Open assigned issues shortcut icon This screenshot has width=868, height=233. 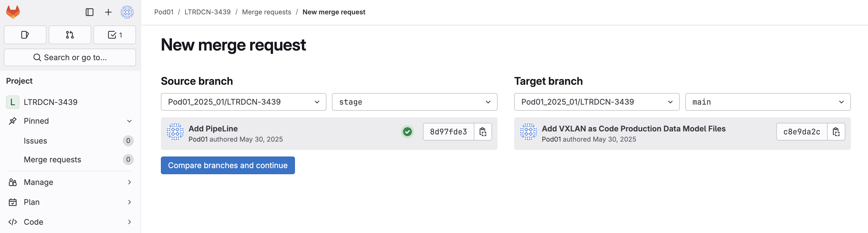tap(25, 35)
